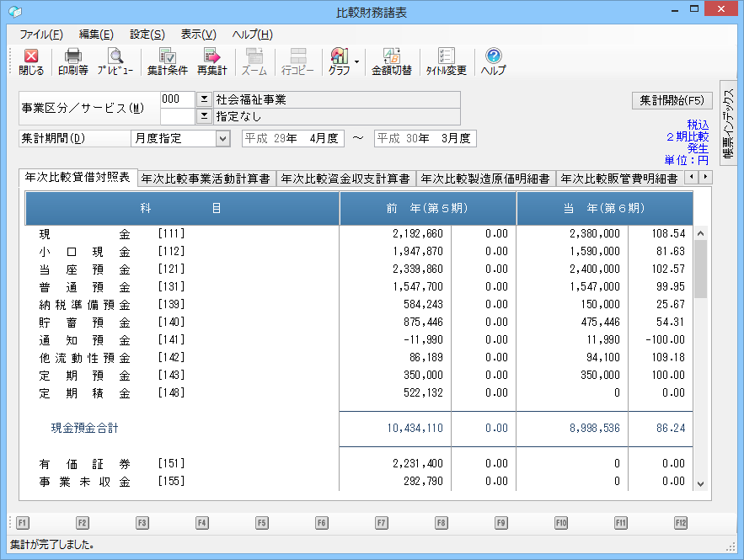Switch to 年次比較資金収支計算書 tab
The image size is (744, 560).
point(345,179)
